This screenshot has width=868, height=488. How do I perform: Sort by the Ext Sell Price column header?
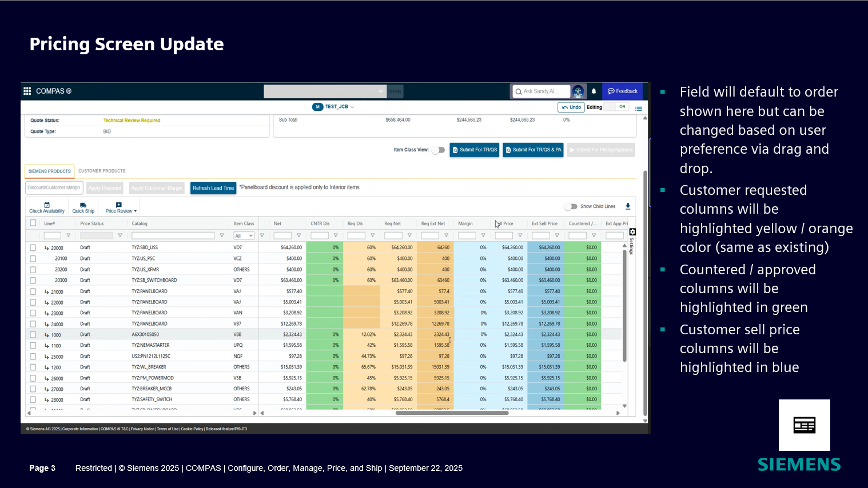(x=544, y=224)
